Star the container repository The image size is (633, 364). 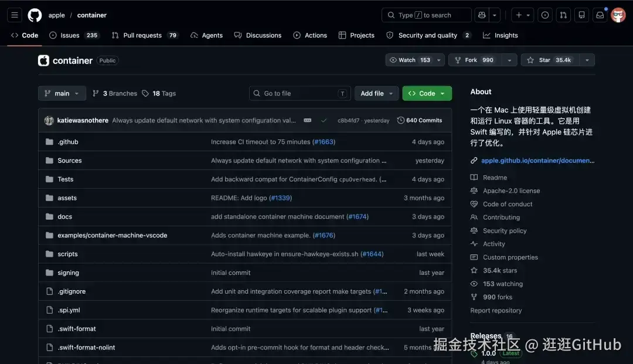550,60
